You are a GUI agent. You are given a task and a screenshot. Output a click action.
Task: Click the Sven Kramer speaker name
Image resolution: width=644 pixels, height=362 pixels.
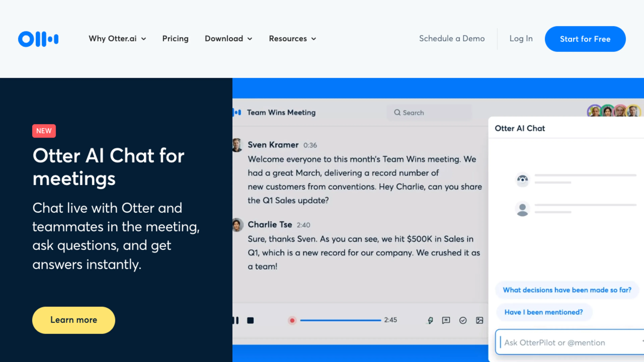273,145
